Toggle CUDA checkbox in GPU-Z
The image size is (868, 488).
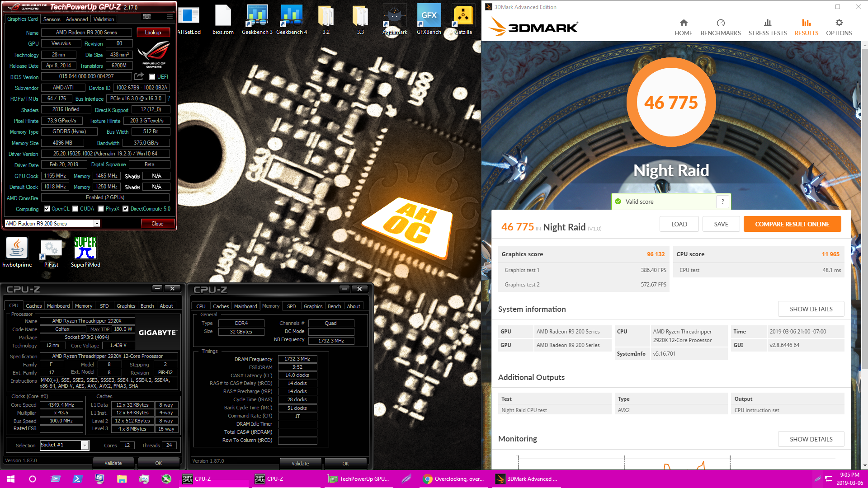[75, 209]
